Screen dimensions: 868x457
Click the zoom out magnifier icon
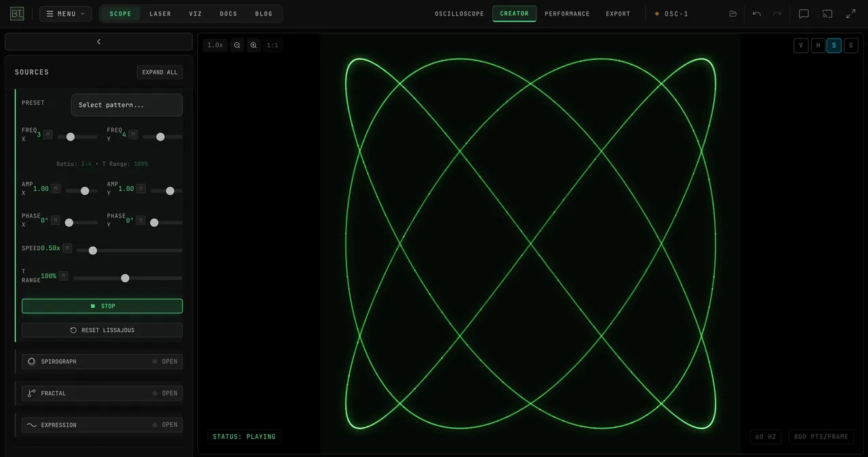pyautogui.click(x=237, y=45)
